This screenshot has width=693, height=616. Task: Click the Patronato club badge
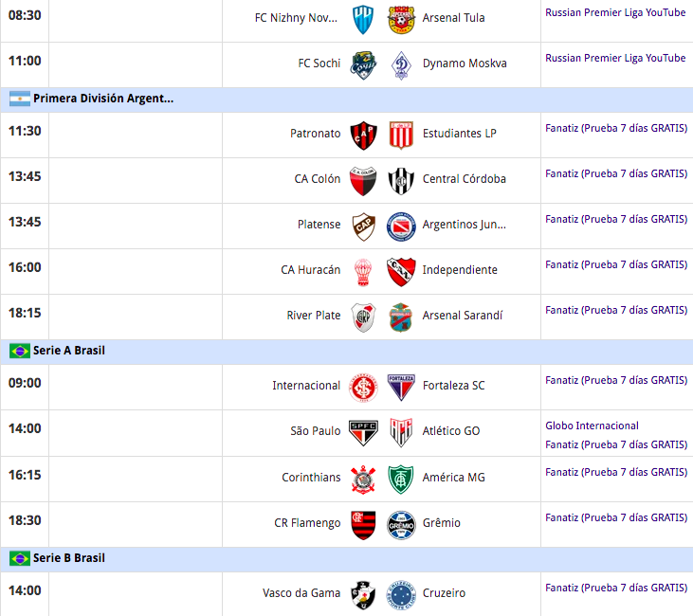(x=363, y=136)
